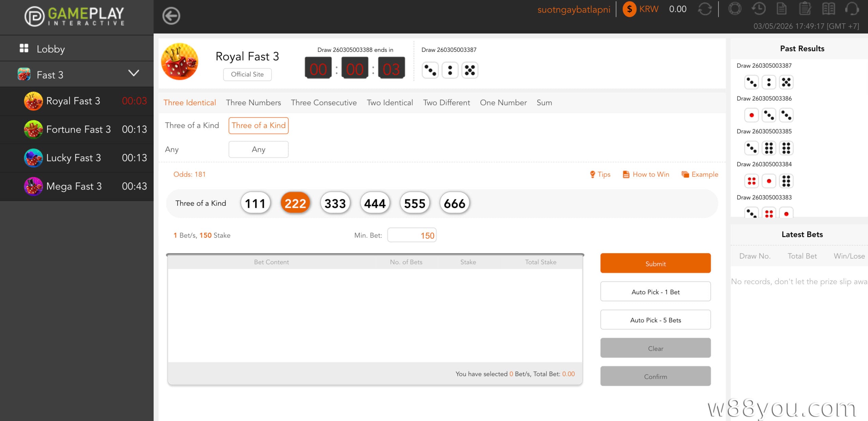
Task: Click the chip settings icon
Action: 735,9
